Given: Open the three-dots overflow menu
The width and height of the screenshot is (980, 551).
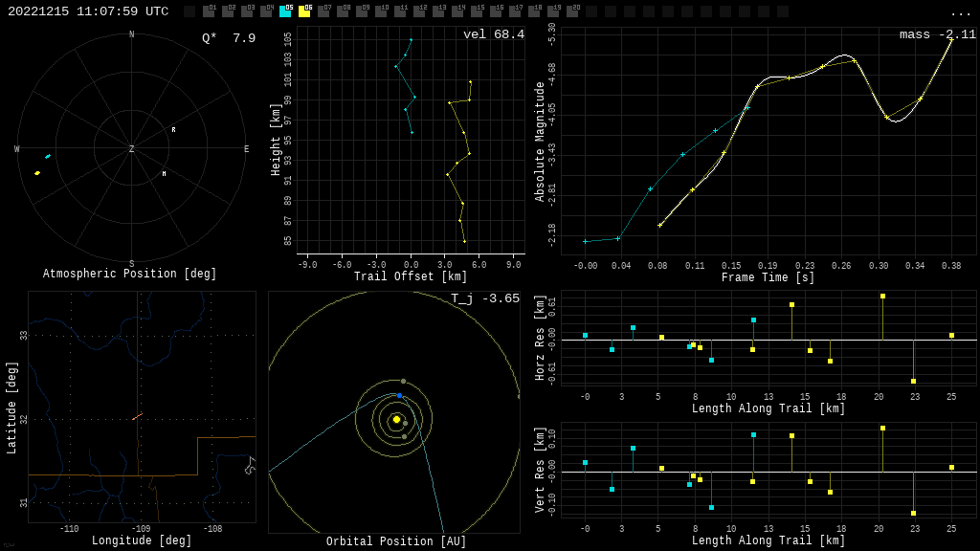Looking at the screenshot, I should coord(960,12).
